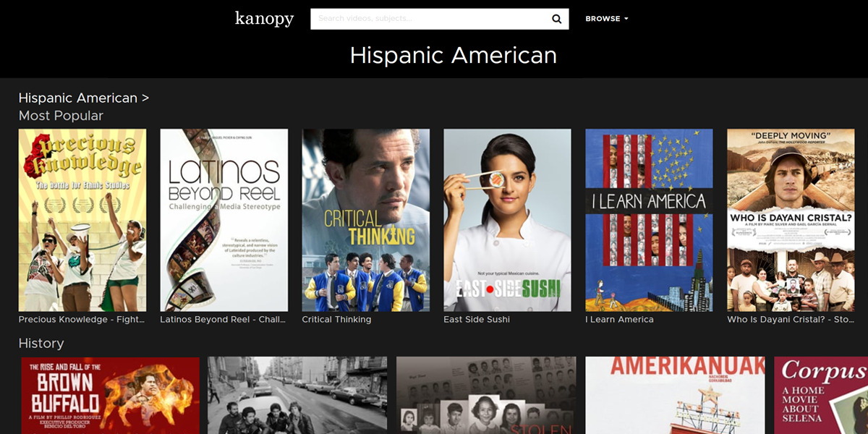Open the Critical Thinking movie poster
The height and width of the screenshot is (434, 868).
(x=365, y=219)
